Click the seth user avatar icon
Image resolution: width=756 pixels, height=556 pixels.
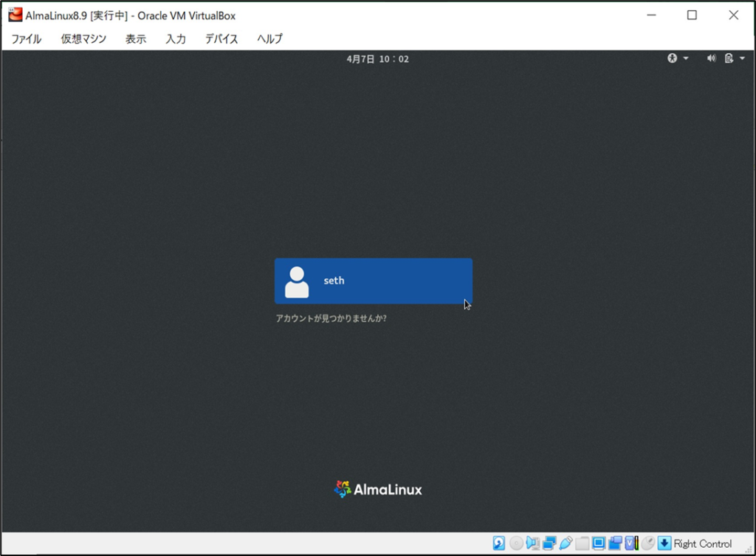(297, 282)
